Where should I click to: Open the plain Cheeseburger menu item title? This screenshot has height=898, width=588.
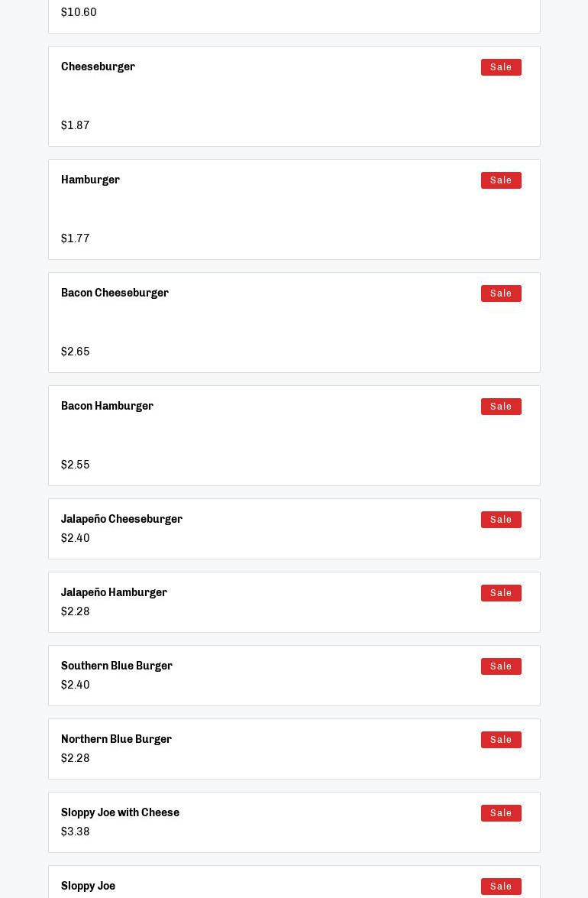(98, 67)
